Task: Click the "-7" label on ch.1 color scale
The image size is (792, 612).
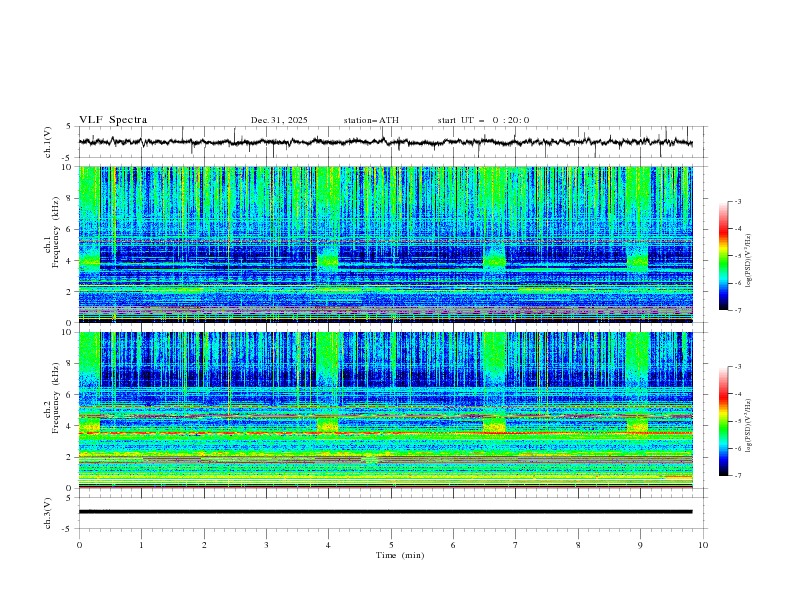Action: pos(737,310)
